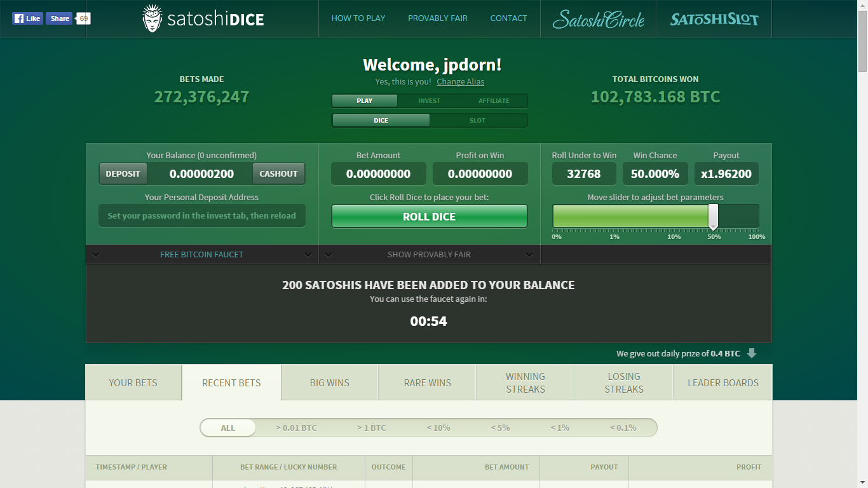This screenshot has height=488, width=868.
Task: Open the Change Alias link
Action: 460,81
